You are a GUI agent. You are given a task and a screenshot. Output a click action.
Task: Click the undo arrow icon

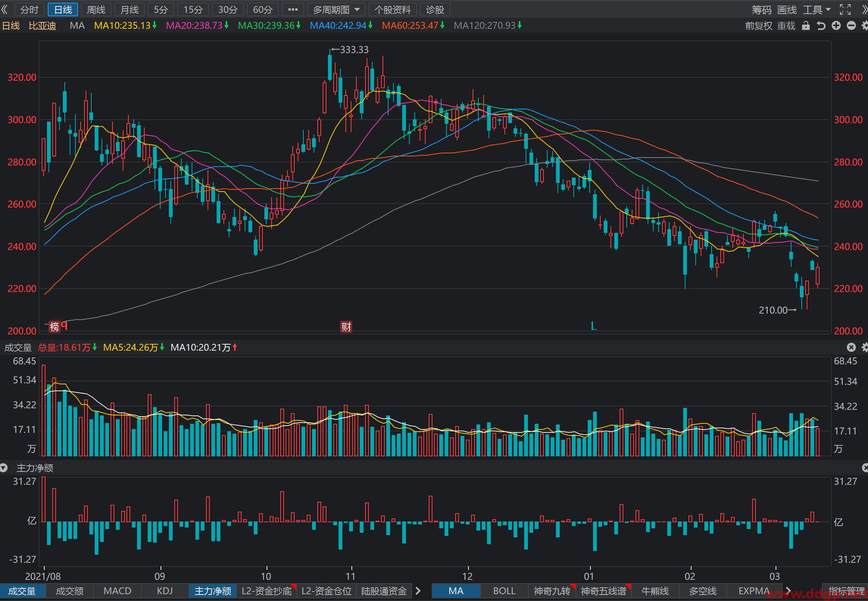(821, 26)
